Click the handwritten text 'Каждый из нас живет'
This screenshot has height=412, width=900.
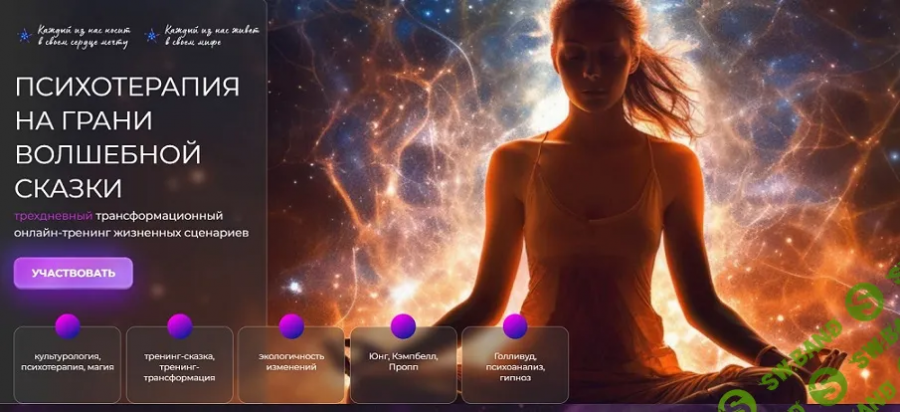(212, 30)
